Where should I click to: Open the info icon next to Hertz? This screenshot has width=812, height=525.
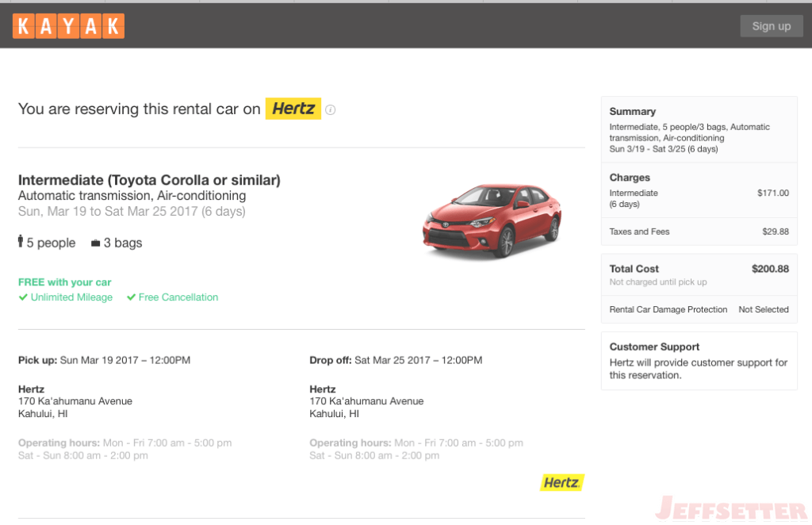pos(331,109)
